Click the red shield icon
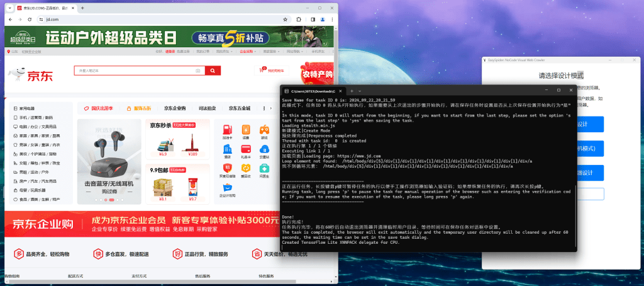644x286 pixels. 227,168
